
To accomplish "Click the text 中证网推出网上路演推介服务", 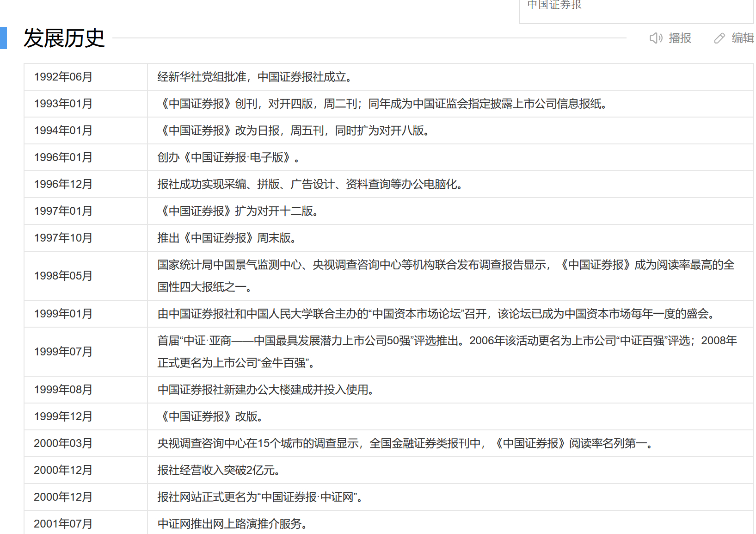I will point(229,524).
